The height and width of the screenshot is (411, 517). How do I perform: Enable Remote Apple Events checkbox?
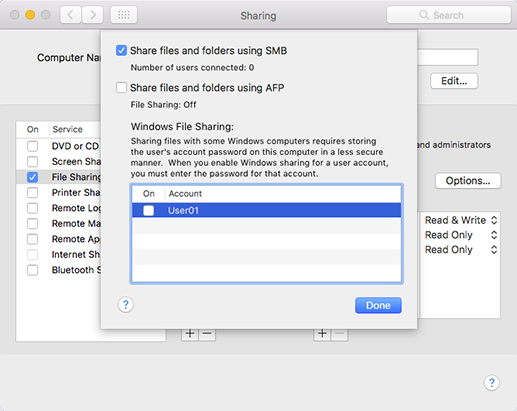click(32, 239)
